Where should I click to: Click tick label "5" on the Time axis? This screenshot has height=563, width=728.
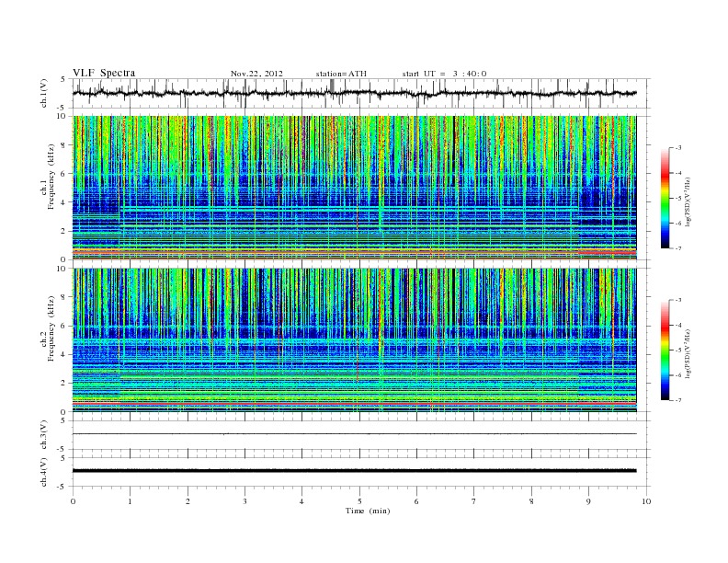(x=359, y=501)
